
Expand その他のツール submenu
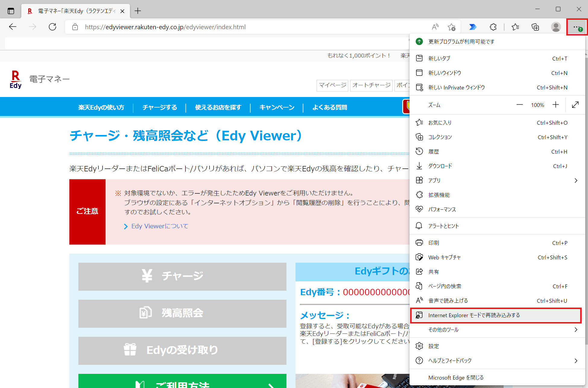[x=497, y=330]
